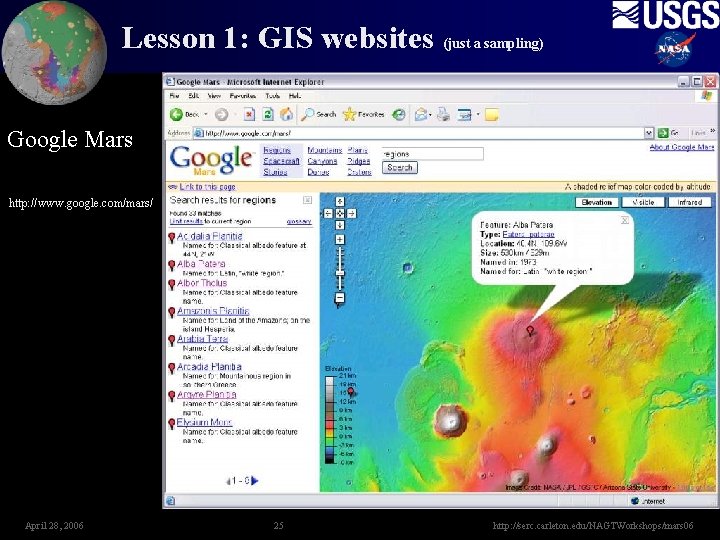Screen dimensions: 720x540
Task: Switch to the Visible map view
Action: (643, 202)
